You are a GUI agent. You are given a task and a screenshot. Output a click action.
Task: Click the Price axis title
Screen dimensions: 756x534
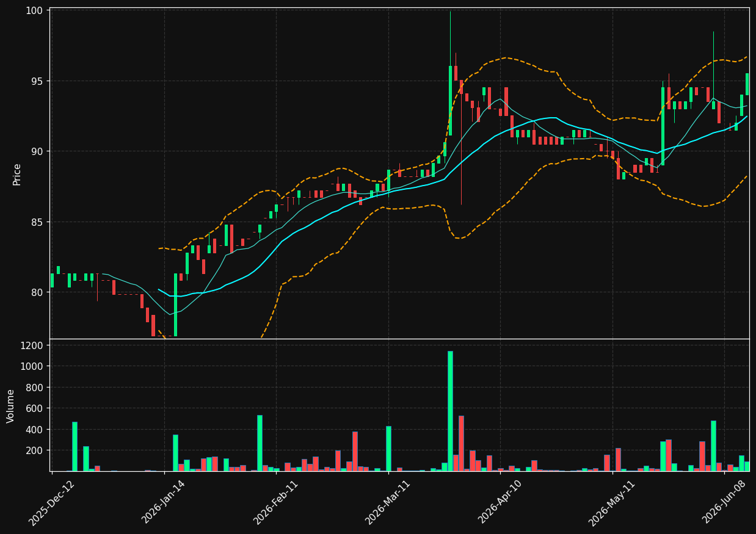17,174
